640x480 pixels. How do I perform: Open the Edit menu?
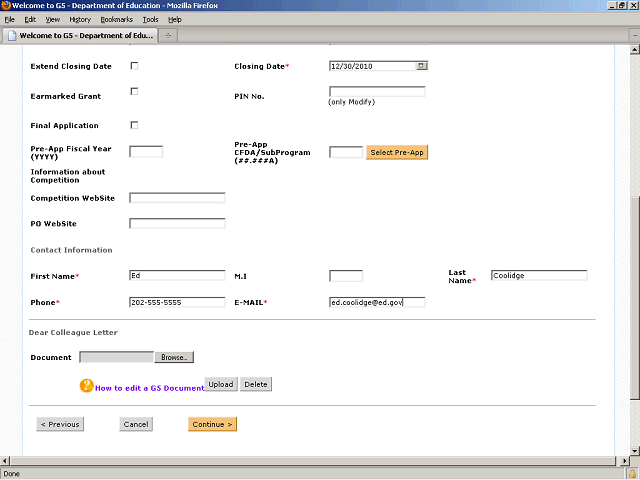[30, 20]
